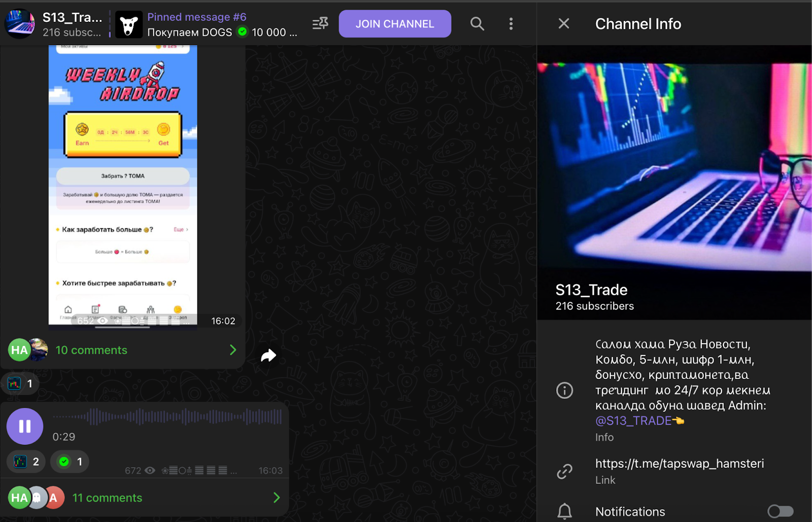Open the three-dot more options menu
Screen dimensions: 812x522
511,24
